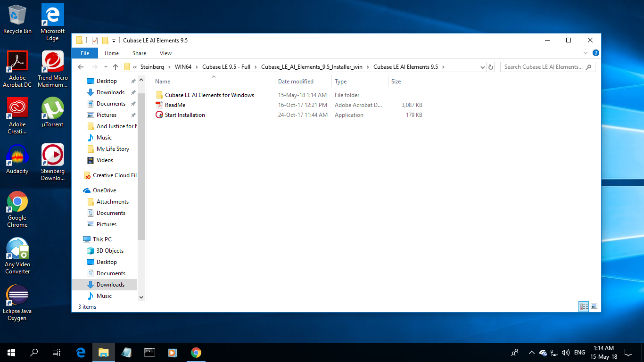
Task: Open Command Prompt from taskbar
Action: click(x=150, y=352)
